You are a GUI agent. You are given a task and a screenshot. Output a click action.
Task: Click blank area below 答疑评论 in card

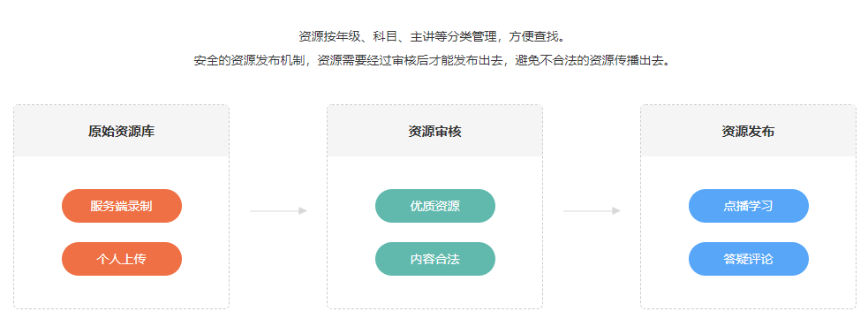(x=748, y=292)
